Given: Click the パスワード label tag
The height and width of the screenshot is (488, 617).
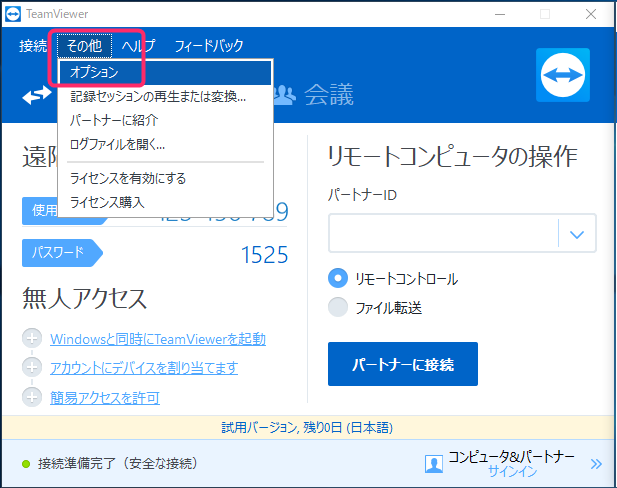Looking at the screenshot, I should coord(62,253).
